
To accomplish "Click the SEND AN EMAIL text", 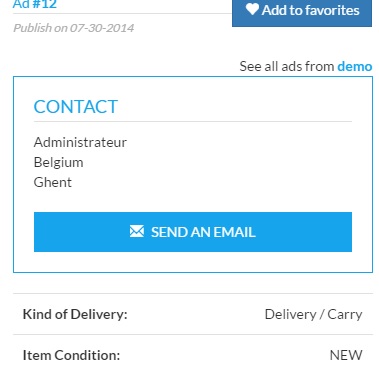I will pos(203,232).
